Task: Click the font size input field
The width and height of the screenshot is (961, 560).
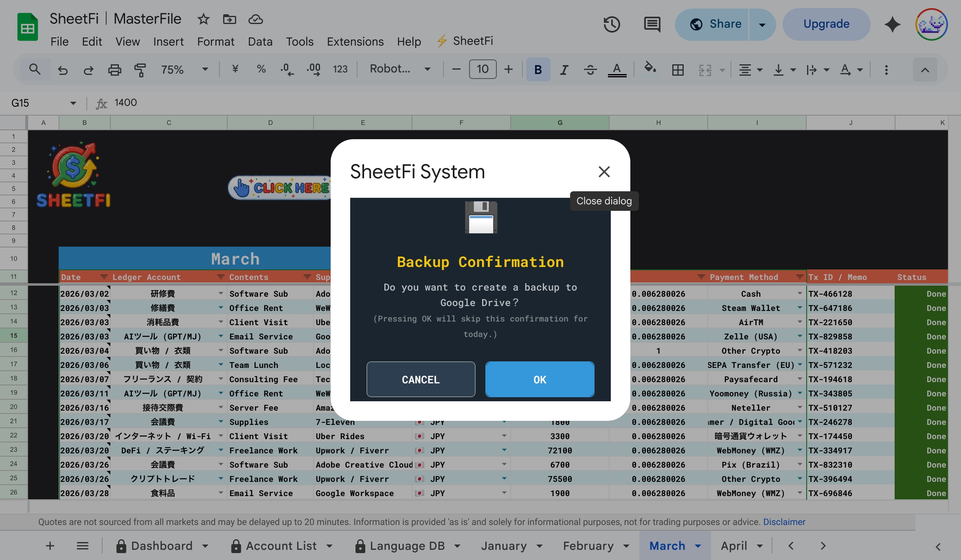Action: (x=483, y=69)
